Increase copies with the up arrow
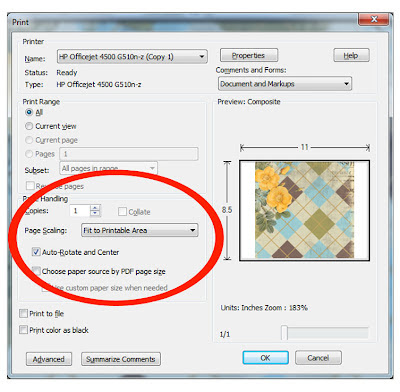 (95, 208)
